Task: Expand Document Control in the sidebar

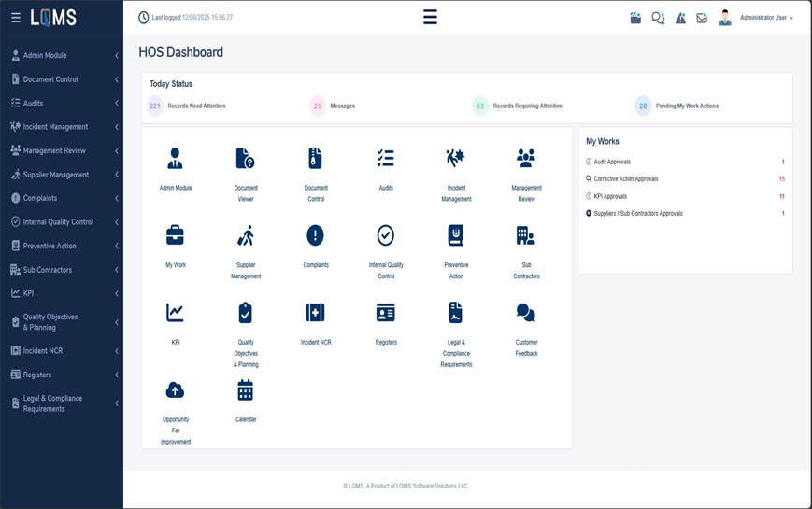Action: (x=63, y=79)
